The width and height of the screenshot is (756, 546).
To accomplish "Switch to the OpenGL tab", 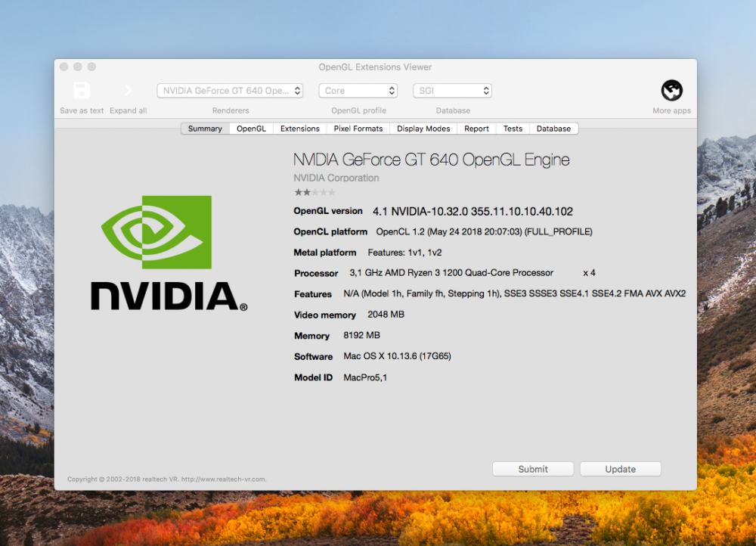I will click(251, 129).
